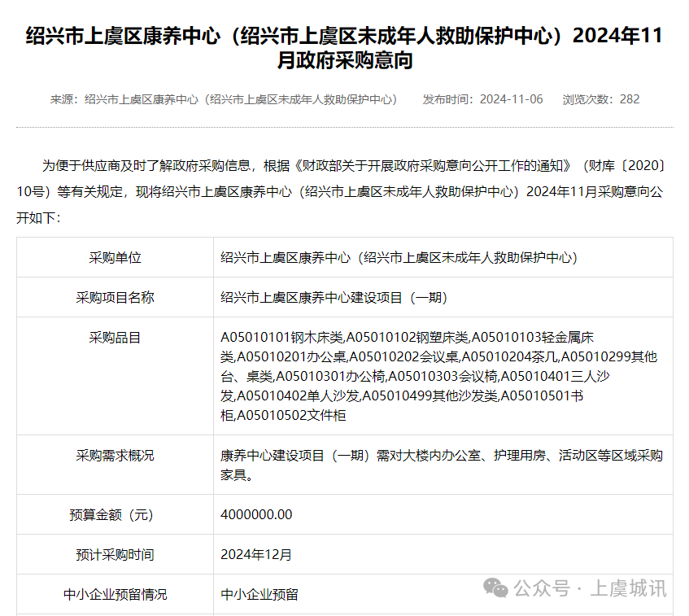Select the 采购单位 row label
The image size is (689, 616).
[115, 258]
